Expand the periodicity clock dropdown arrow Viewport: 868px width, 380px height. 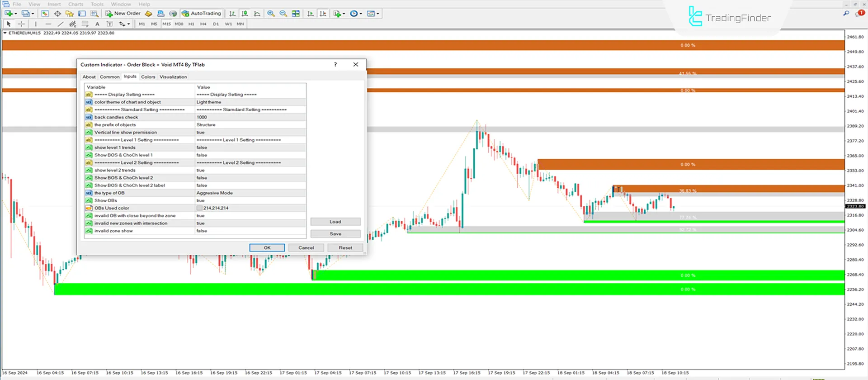click(x=361, y=14)
